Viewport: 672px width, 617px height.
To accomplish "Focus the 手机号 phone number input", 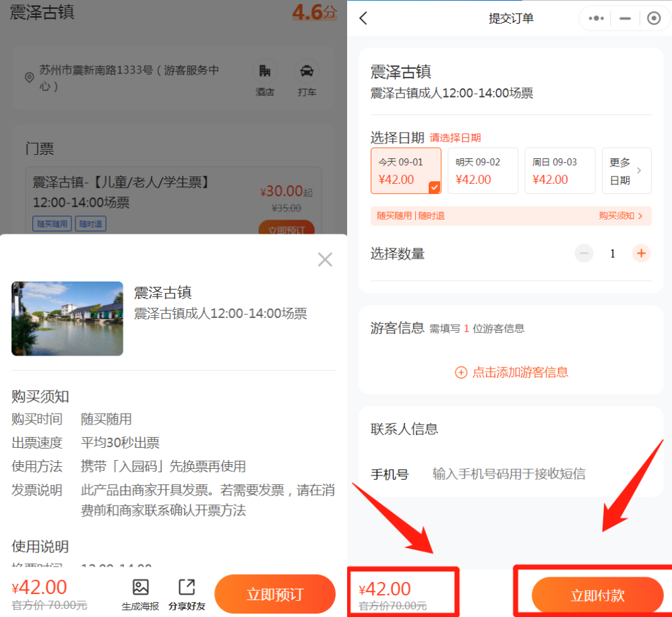I will tap(509, 474).
